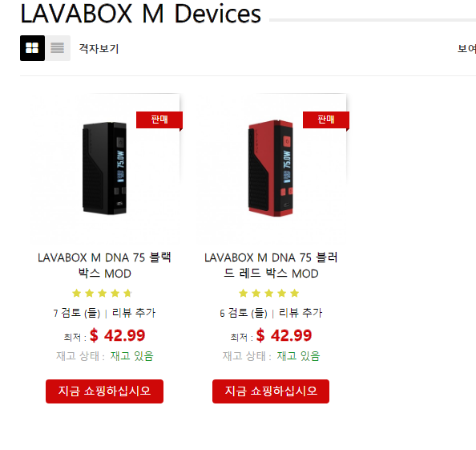Viewport: 476px width, 450px height.
Task: Add a review for black box mod
Action: 134,313
